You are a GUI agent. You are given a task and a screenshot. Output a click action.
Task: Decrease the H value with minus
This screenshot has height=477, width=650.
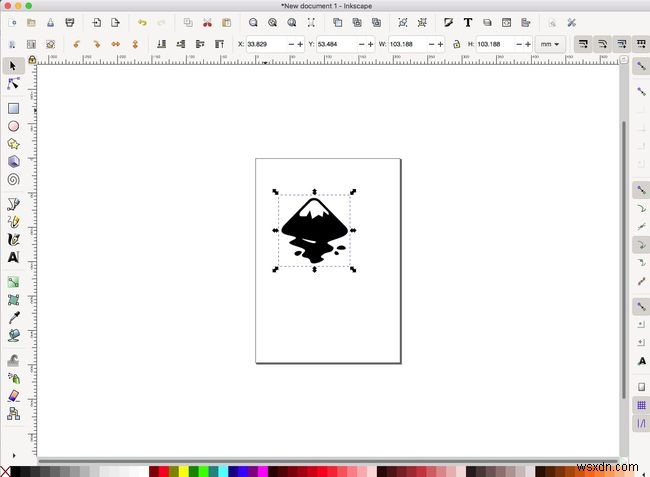click(519, 44)
